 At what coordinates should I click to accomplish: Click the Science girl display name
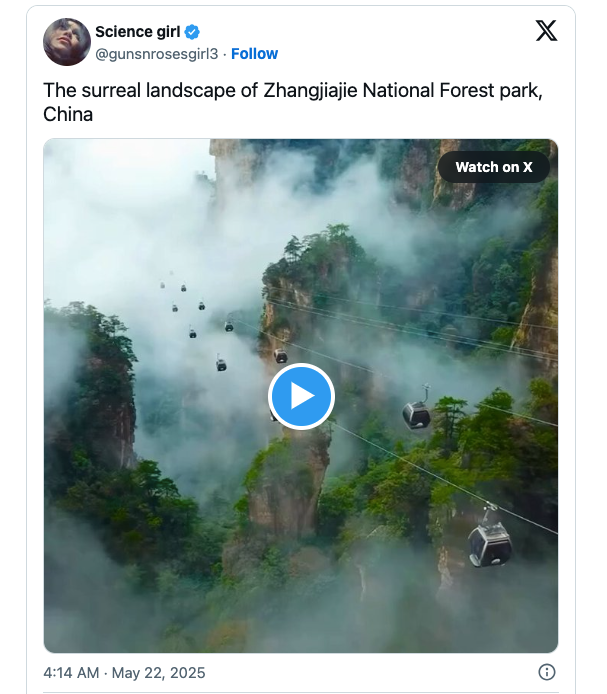point(137,32)
